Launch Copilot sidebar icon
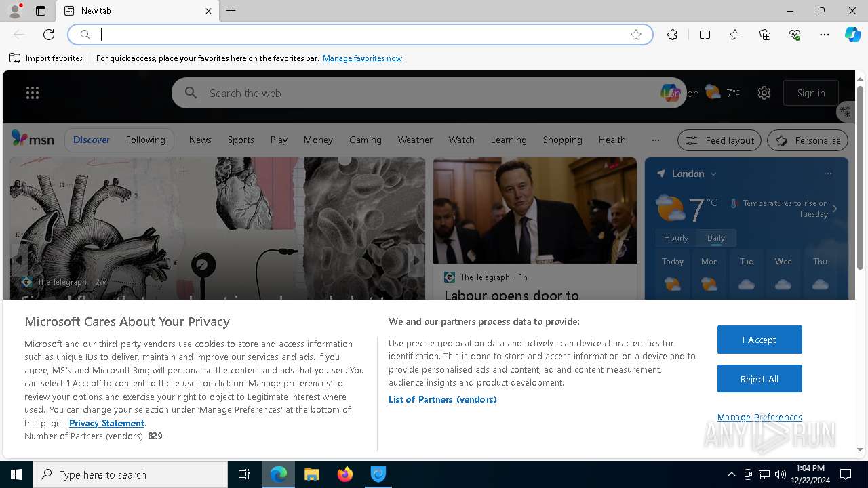This screenshot has width=868, height=488. click(852, 35)
